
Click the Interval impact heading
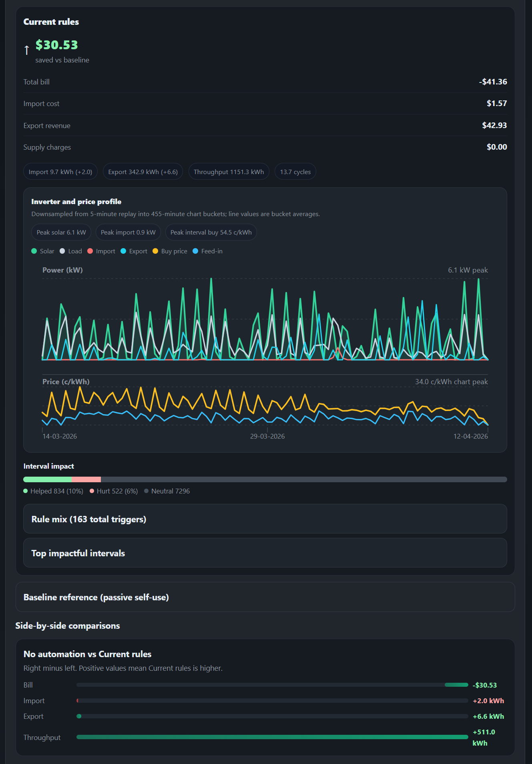(49, 466)
